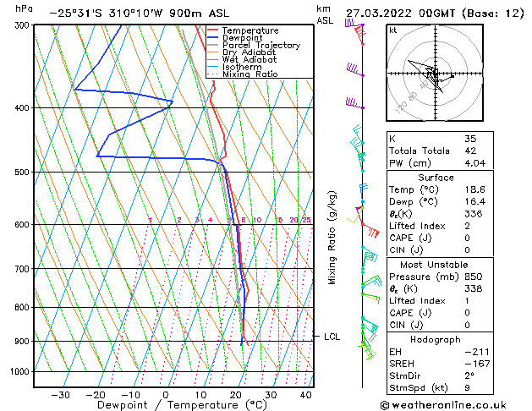Image resolution: width=532 pixels, height=411 pixels.
Task: Click the '400' hPa pressure label
Action: point(24,108)
